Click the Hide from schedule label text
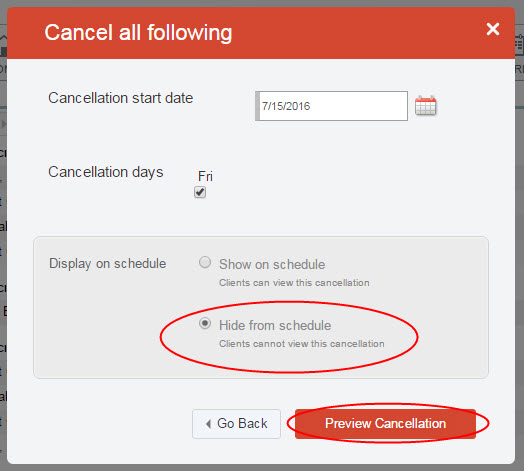 click(275, 325)
